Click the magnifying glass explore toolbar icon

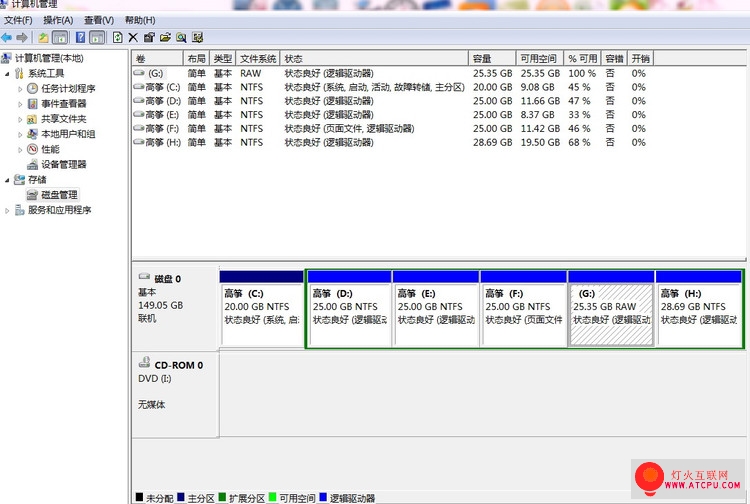coord(181,37)
